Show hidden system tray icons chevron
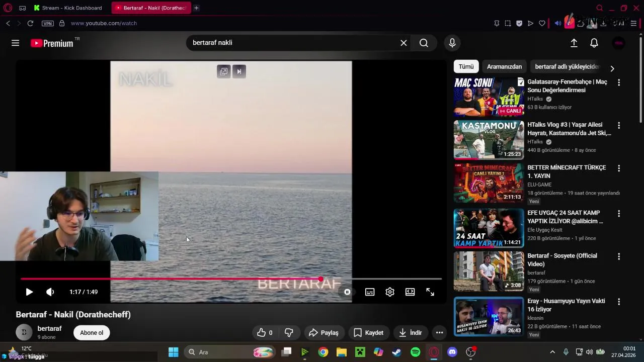This screenshot has width=644, height=362. (x=552, y=352)
